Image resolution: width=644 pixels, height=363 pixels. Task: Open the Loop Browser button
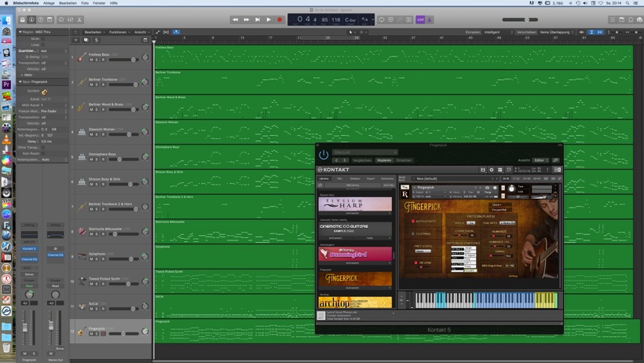(x=631, y=20)
